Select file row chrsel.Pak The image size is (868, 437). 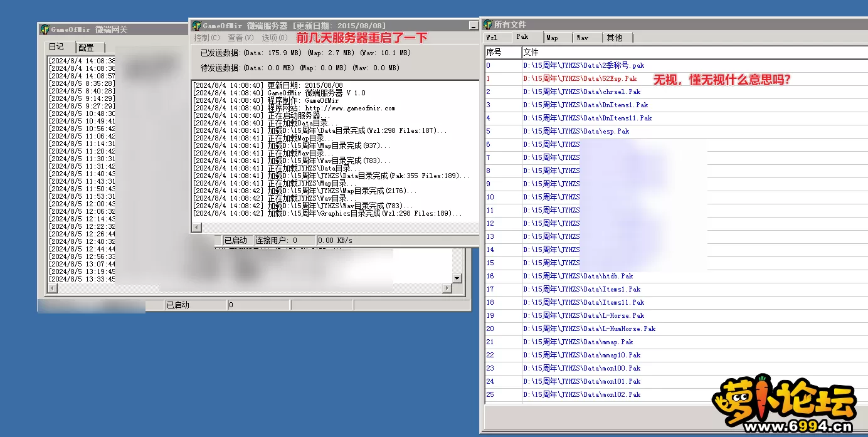[676, 92]
